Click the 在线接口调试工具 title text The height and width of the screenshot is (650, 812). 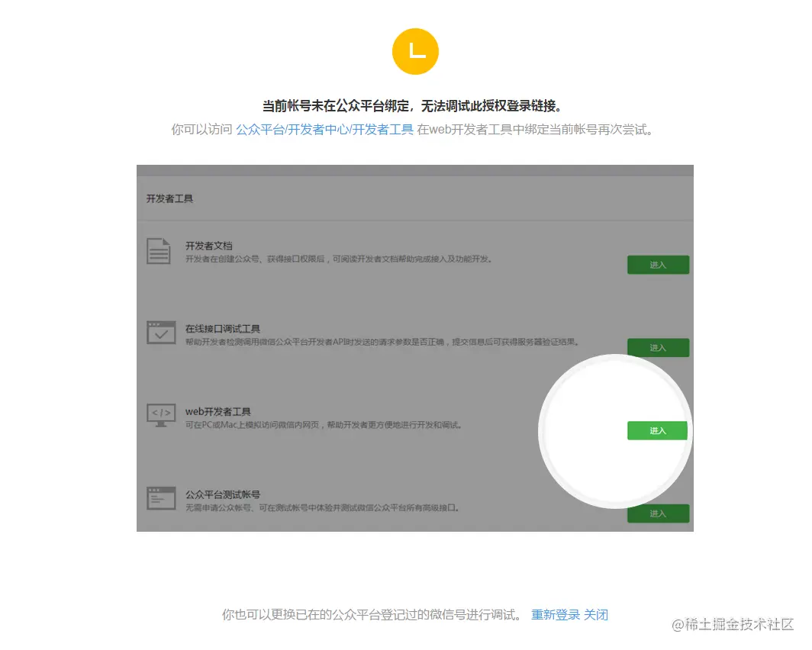coord(223,329)
